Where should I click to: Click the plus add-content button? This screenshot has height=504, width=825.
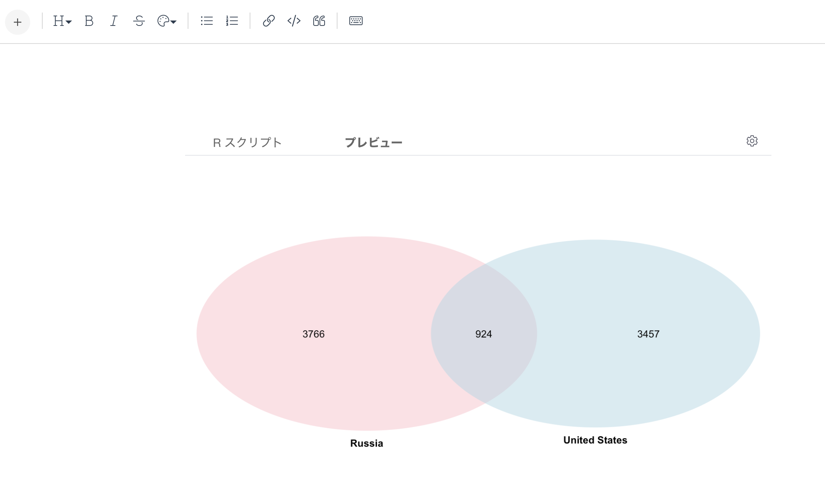(x=18, y=22)
